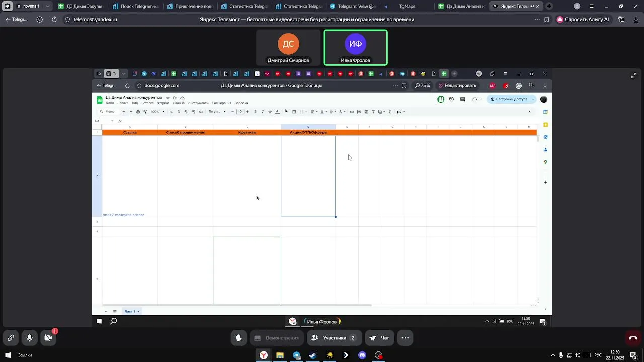Toggle bold formatting in Sheets
Viewport: 644px width, 362px height.
click(255, 112)
